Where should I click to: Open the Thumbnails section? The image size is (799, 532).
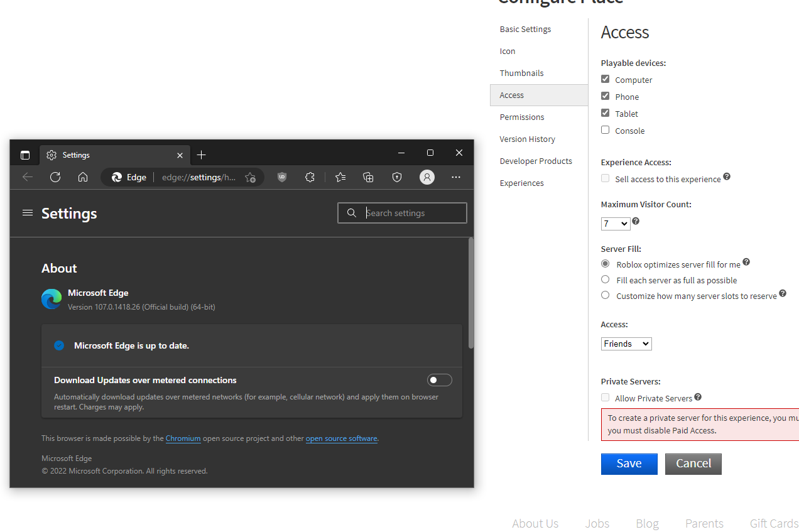[x=521, y=73]
